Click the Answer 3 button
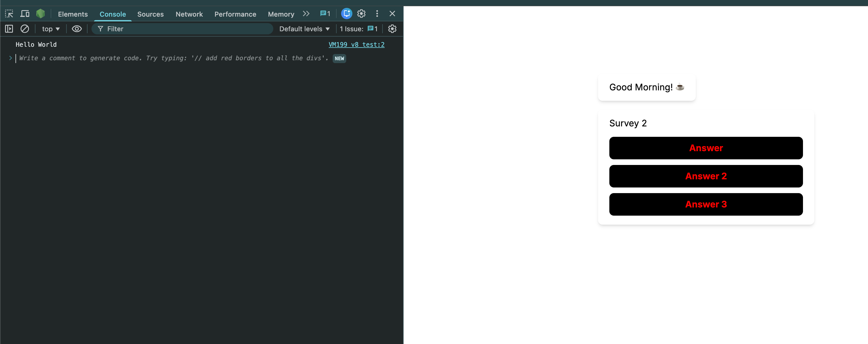Image resolution: width=868 pixels, height=344 pixels. pyautogui.click(x=706, y=204)
